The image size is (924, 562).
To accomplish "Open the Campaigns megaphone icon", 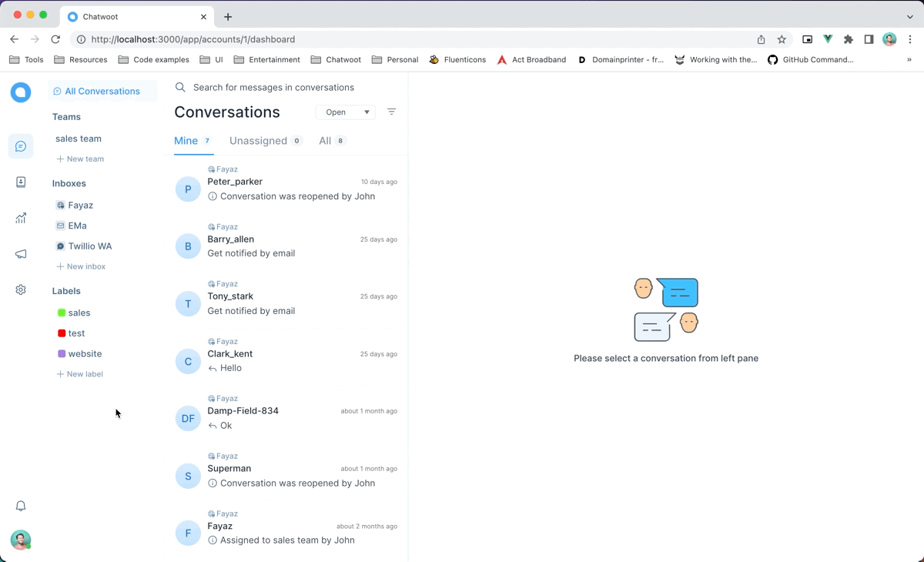I will [21, 254].
